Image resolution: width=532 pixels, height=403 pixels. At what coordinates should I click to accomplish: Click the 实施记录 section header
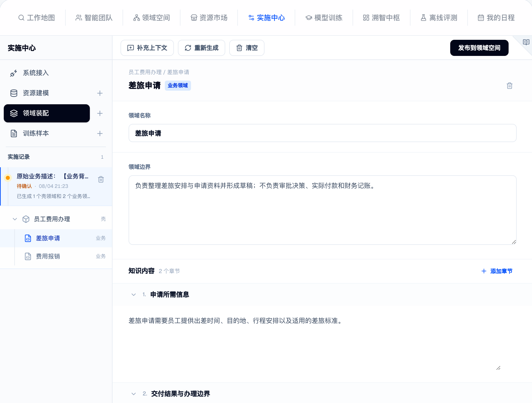pyautogui.click(x=19, y=157)
